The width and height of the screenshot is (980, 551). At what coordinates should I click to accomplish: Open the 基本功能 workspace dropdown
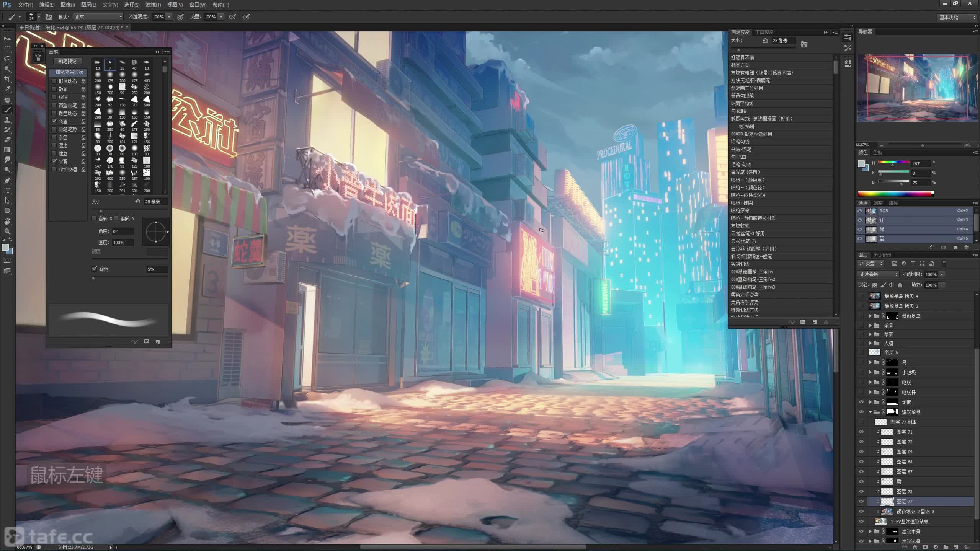point(957,17)
